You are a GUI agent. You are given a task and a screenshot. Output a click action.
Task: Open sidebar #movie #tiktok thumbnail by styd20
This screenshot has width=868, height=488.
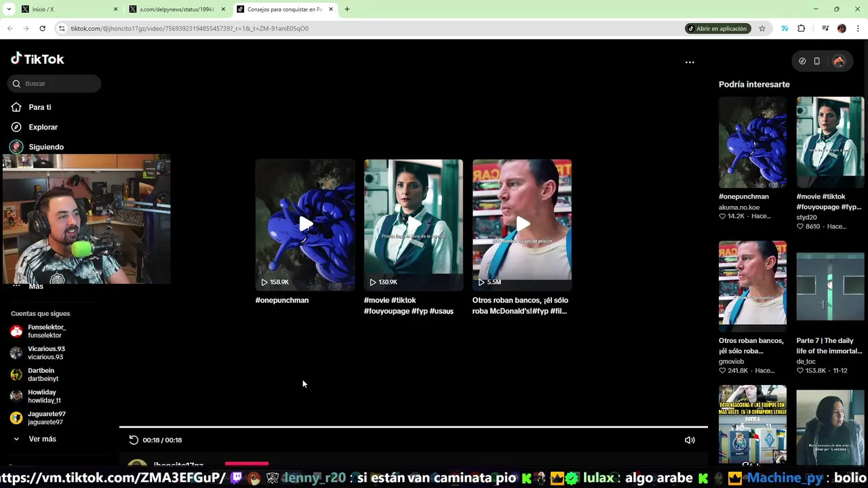830,142
